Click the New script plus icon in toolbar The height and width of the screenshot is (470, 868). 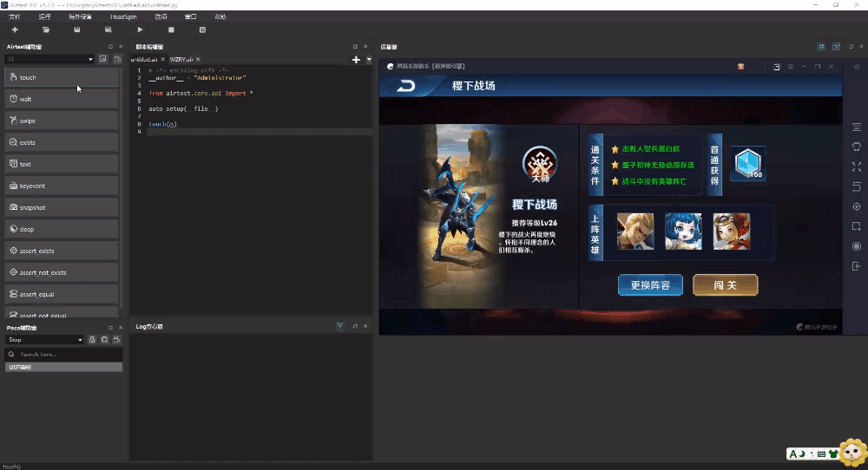[x=15, y=29]
